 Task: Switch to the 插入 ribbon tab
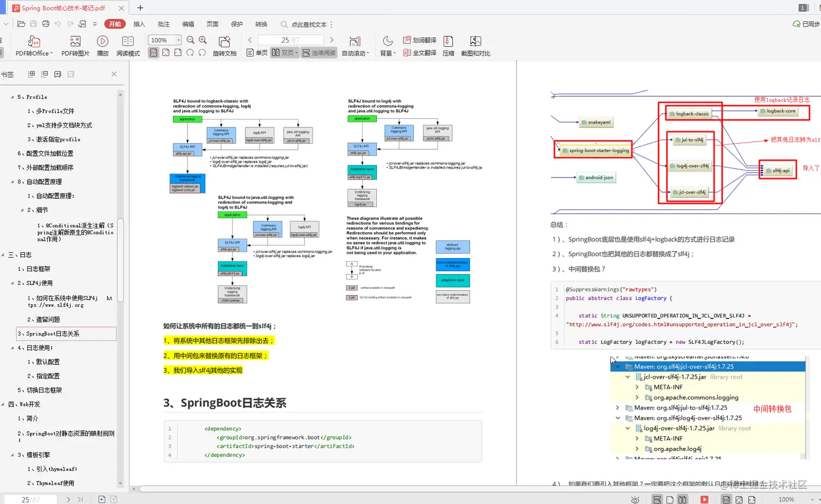pos(139,24)
